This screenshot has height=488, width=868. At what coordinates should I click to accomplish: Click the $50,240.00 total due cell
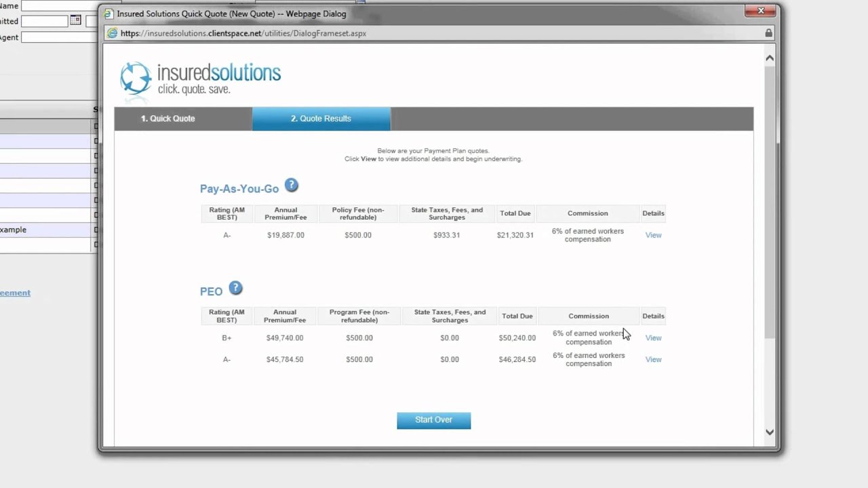(x=517, y=338)
